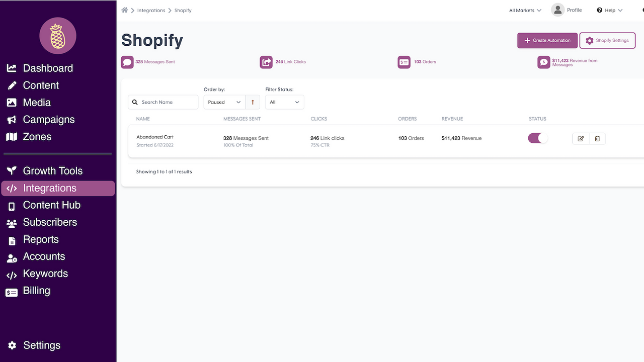Open Content Hub from the sidebar
The height and width of the screenshot is (362, 644).
click(x=51, y=205)
